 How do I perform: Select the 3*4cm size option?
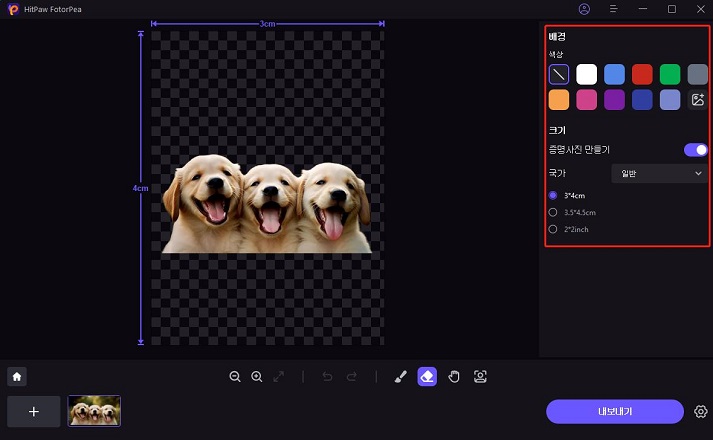554,195
